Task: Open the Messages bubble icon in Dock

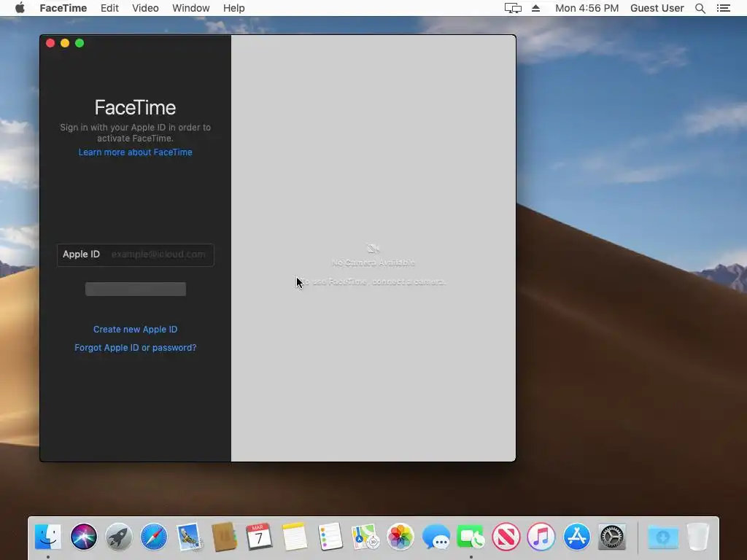Action: [x=436, y=537]
